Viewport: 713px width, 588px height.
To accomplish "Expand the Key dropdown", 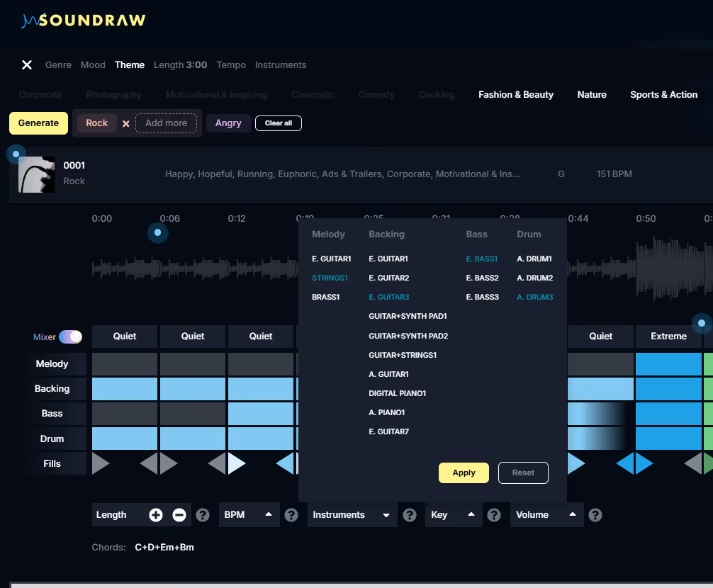I will [x=454, y=515].
